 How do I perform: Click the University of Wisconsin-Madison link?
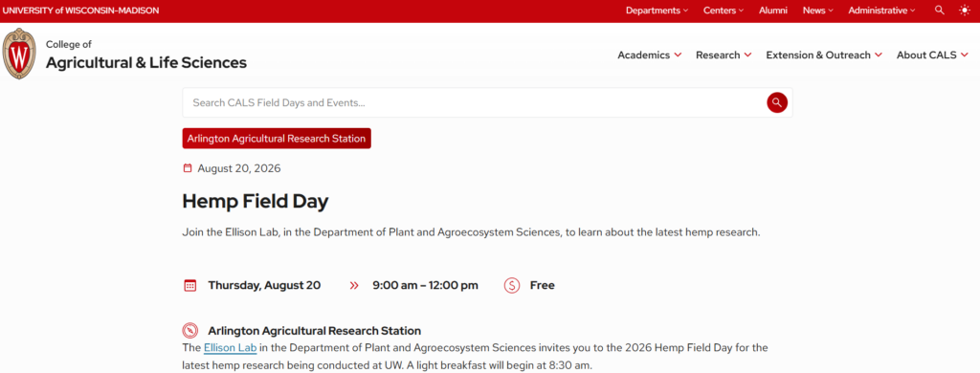[80, 10]
